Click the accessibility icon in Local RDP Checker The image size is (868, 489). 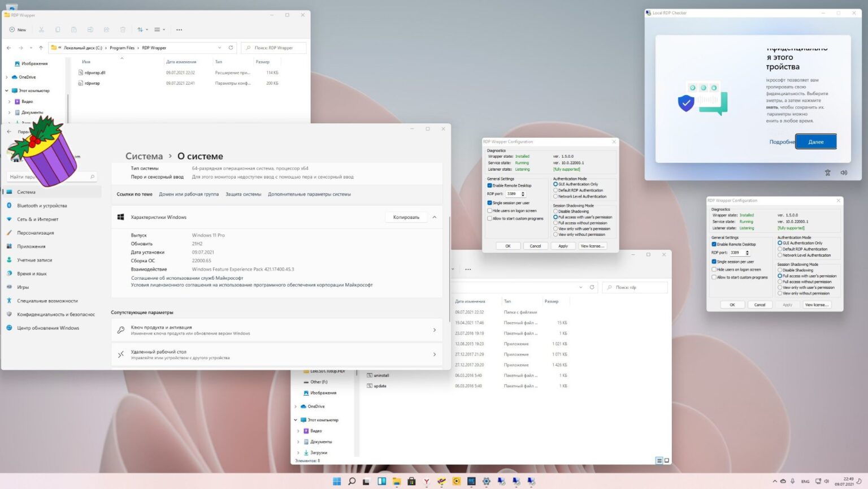tap(827, 173)
